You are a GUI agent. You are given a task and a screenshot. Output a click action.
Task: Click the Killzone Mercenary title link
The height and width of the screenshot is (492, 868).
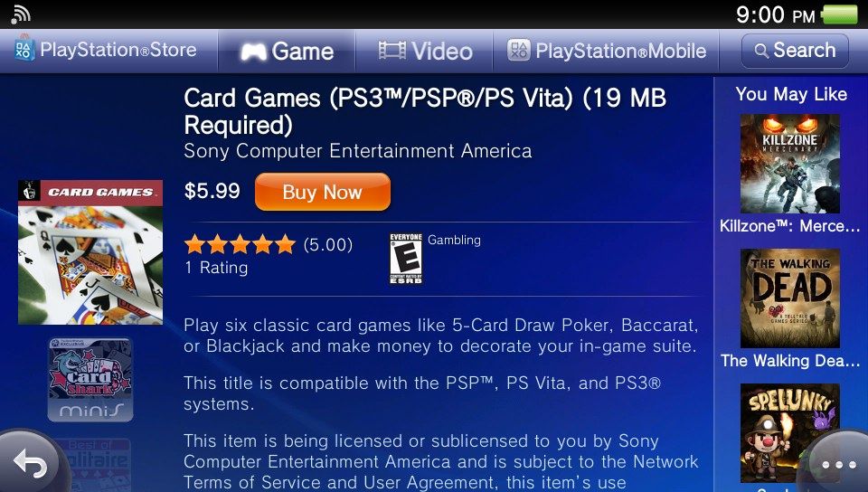point(790,226)
